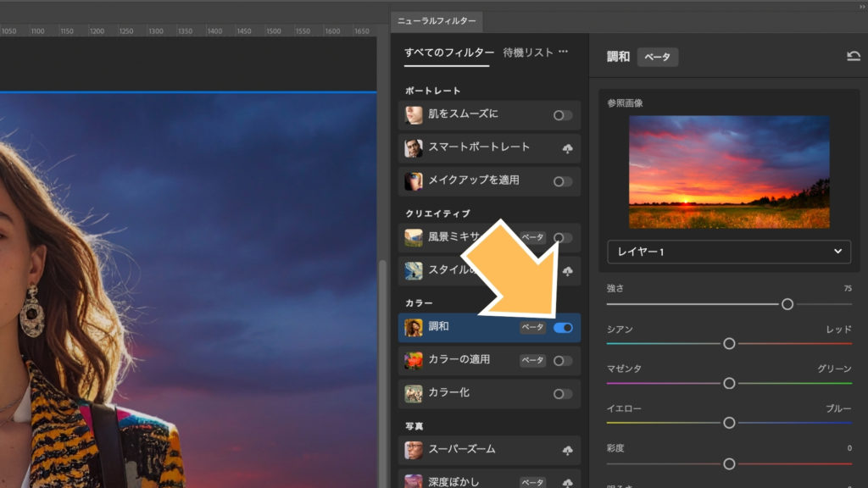Select the すべてのフィルター tab
The image size is (868, 488).
[x=448, y=52]
